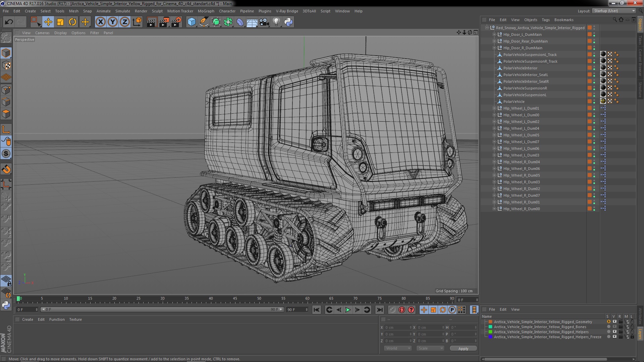Click the Undo arrow icon

point(9,22)
